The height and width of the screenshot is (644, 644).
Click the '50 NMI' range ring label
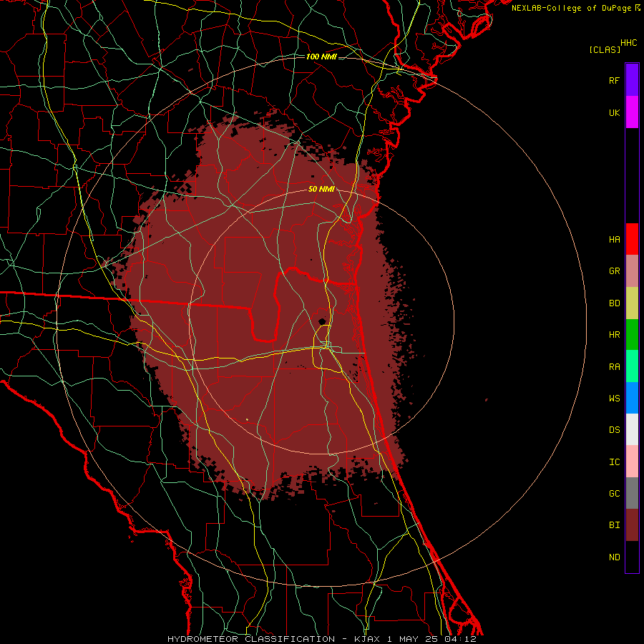click(x=321, y=189)
